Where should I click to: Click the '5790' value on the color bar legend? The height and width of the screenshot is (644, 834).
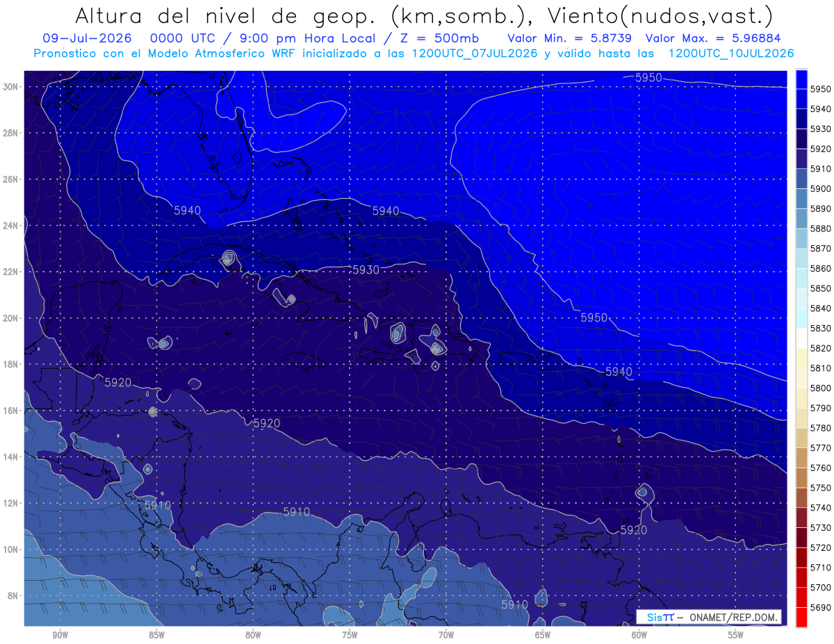click(820, 408)
